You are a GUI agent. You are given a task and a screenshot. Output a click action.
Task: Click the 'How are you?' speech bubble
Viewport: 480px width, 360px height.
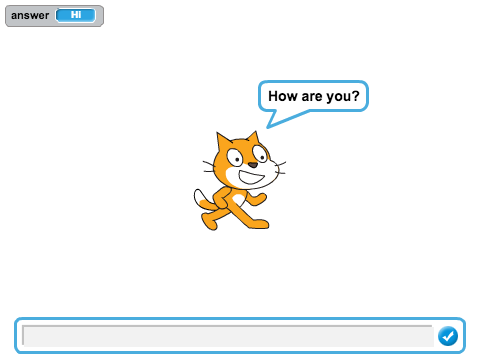313,96
